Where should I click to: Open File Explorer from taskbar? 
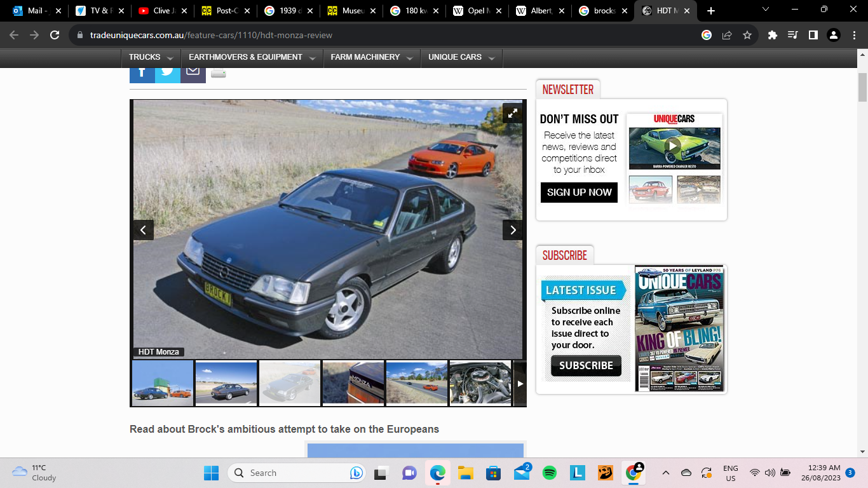[466, 473]
